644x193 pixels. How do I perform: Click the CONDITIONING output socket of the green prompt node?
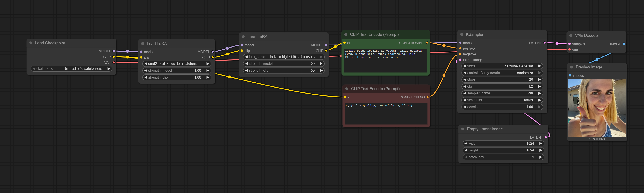427,43
